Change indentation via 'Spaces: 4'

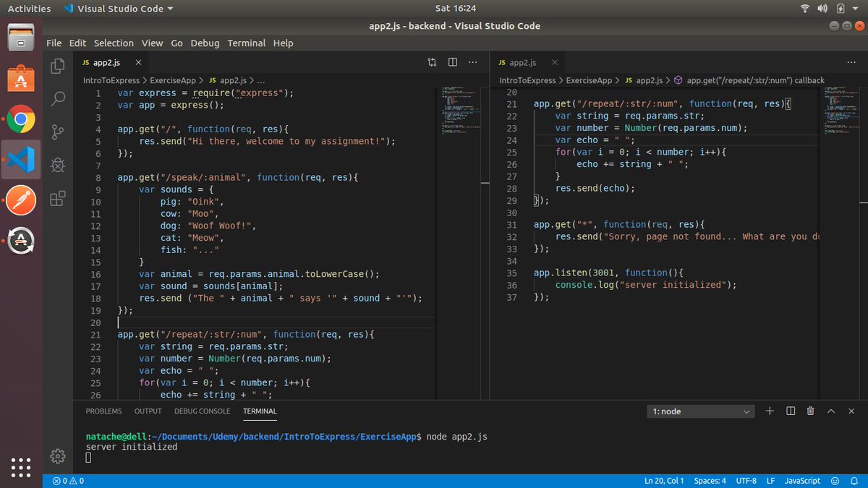710,481
